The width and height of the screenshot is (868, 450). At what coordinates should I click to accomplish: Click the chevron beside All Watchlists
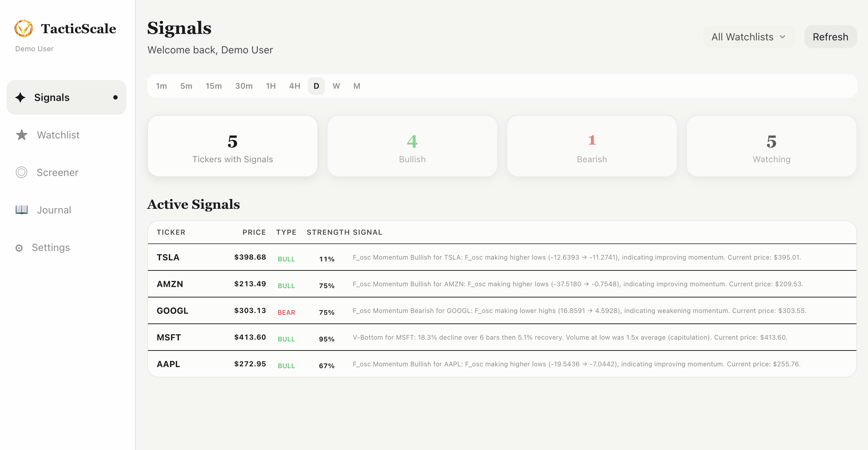pyautogui.click(x=783, y=37)
